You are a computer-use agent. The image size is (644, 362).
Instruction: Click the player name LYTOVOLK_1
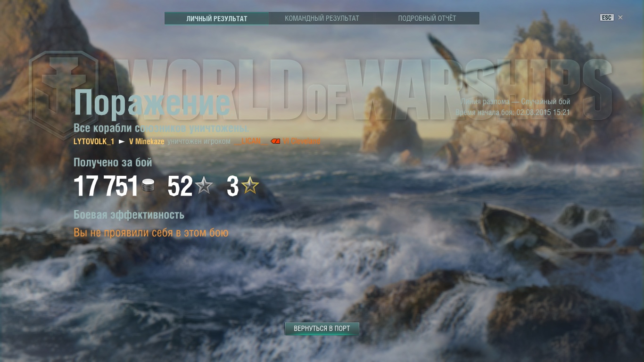(x=94, y=141)
